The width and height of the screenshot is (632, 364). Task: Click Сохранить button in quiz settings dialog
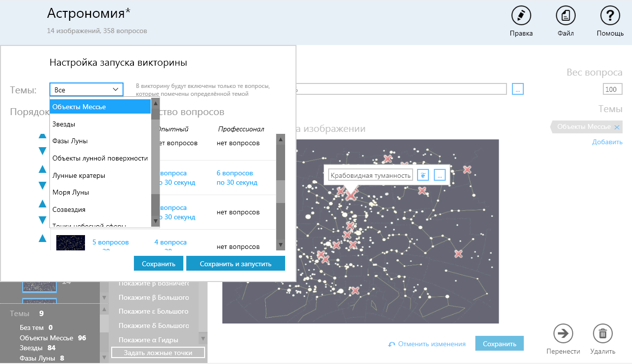pos(158,264)
